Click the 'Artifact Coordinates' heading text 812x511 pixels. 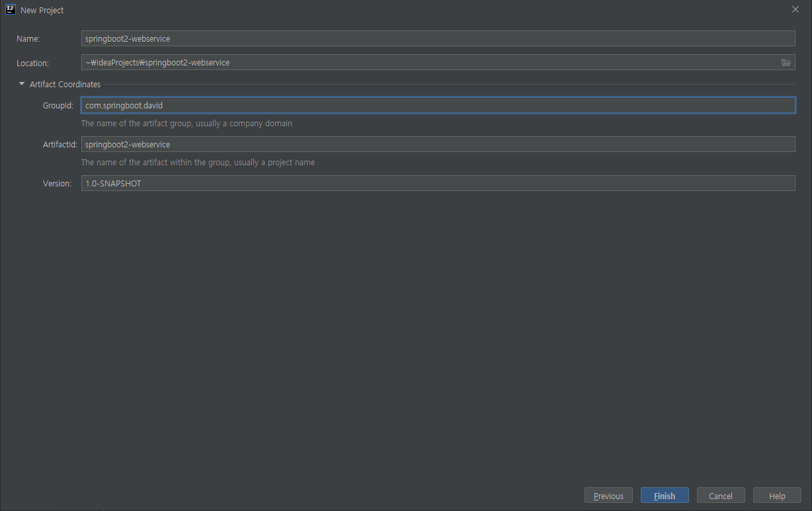pyautogui.click(x=65, y=84)
